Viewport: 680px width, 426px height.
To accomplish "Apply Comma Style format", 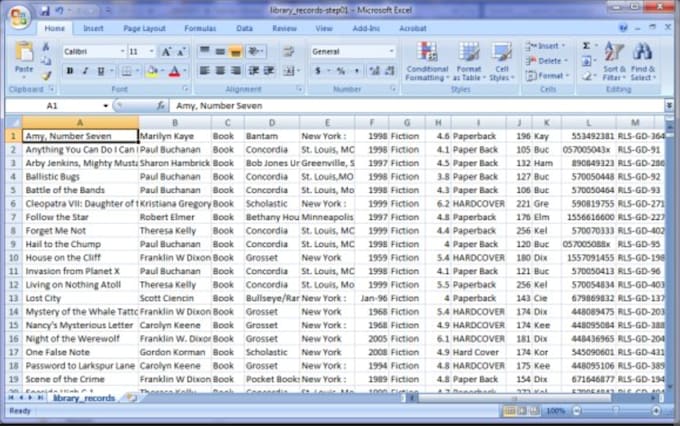I will [356, 71].
